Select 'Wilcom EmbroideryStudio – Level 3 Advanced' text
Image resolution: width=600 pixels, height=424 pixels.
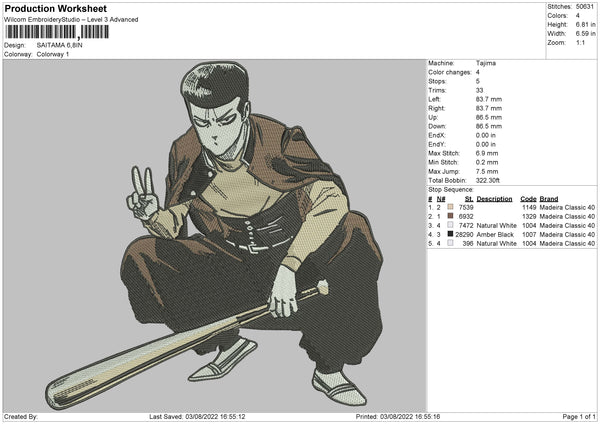pos(71,20)
